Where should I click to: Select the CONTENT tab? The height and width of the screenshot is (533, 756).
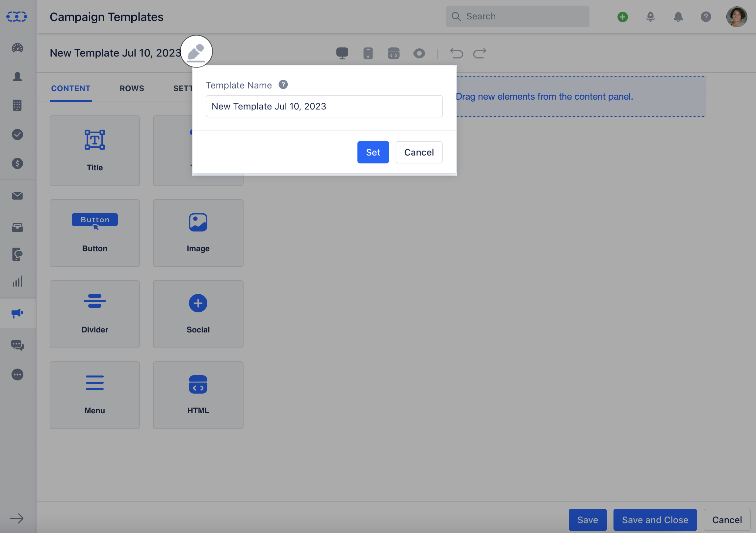click(x=70, y=88)
